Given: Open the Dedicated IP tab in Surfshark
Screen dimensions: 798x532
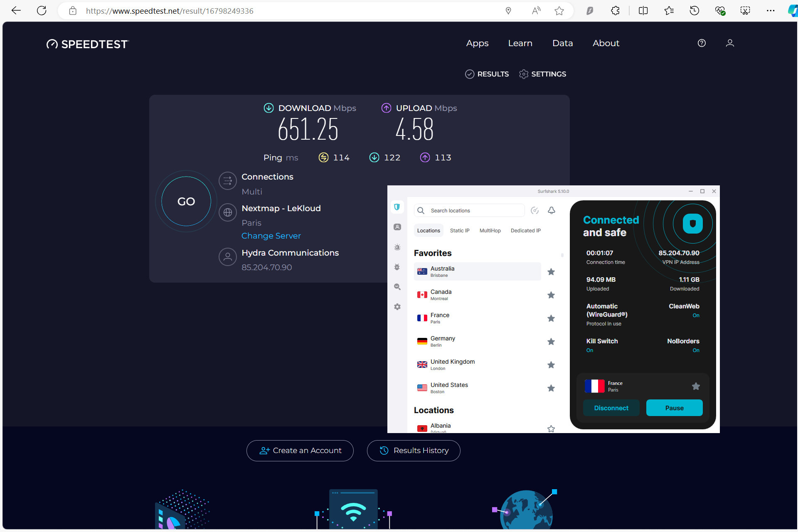Looking at the screenshot, I should [525, 230].
